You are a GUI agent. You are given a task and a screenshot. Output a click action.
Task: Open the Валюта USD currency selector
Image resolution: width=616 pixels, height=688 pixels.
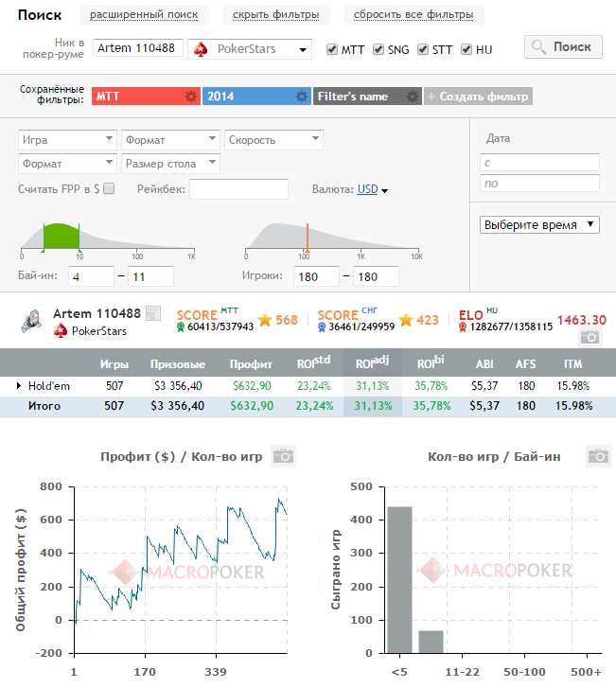(x=373, y=189)
